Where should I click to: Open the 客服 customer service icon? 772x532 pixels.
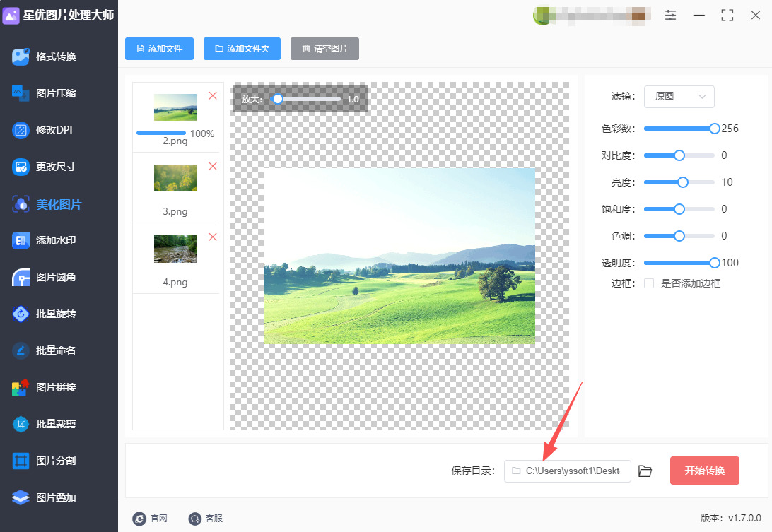(195, 519)
